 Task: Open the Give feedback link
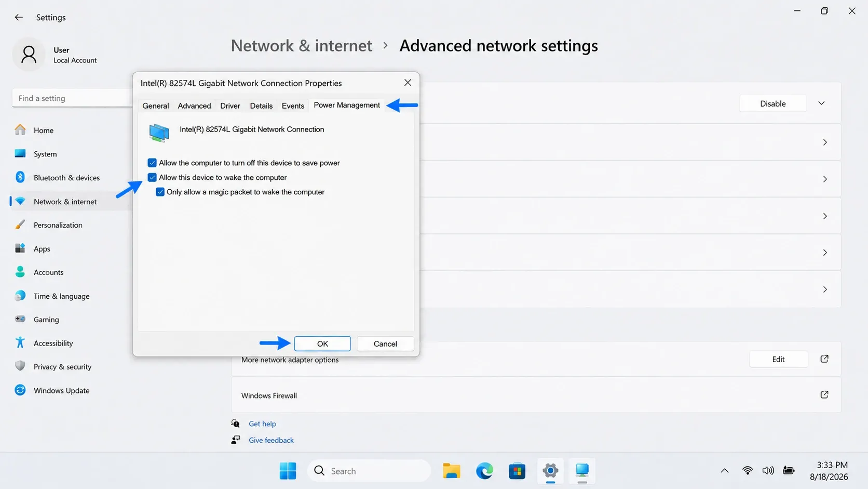(x=271, y=440)
